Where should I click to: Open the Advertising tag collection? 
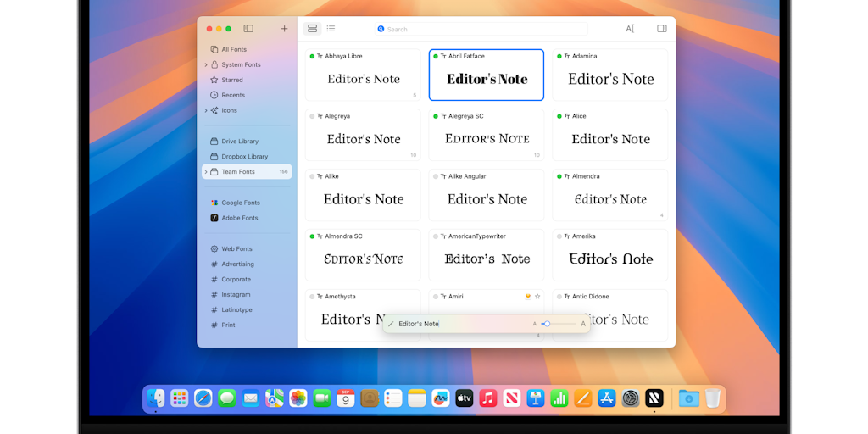(237, 264)
